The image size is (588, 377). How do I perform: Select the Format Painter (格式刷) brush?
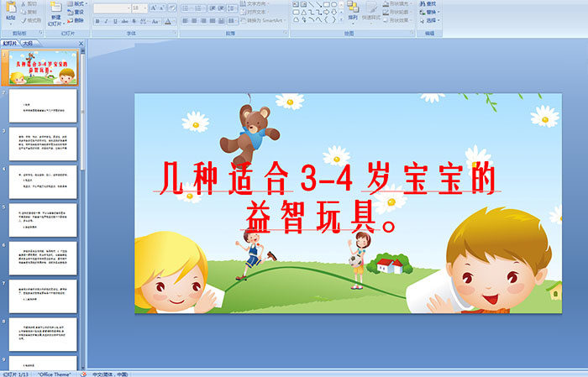click(24, 20)
